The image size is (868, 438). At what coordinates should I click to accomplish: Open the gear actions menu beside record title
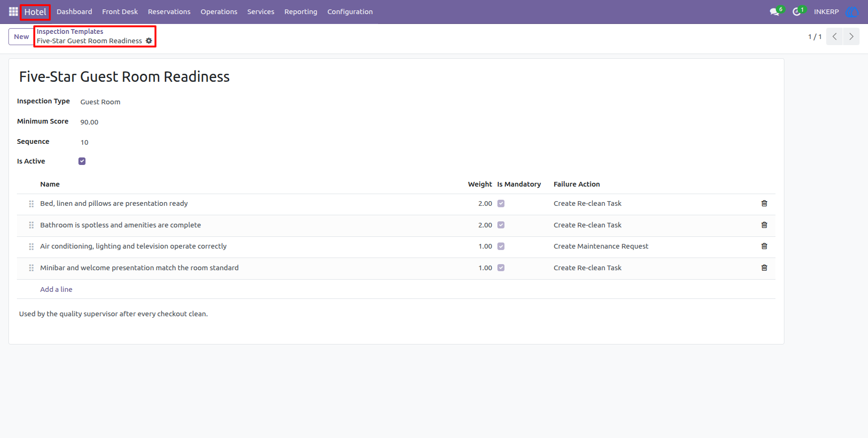click(x=149, y=41)
